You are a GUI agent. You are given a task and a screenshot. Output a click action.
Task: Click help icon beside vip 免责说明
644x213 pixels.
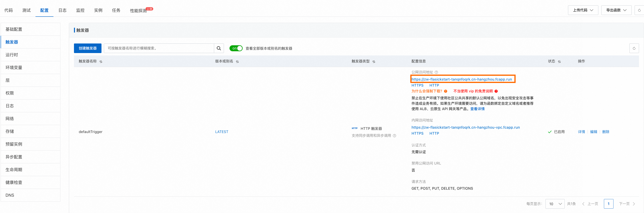tap(496, 91)
